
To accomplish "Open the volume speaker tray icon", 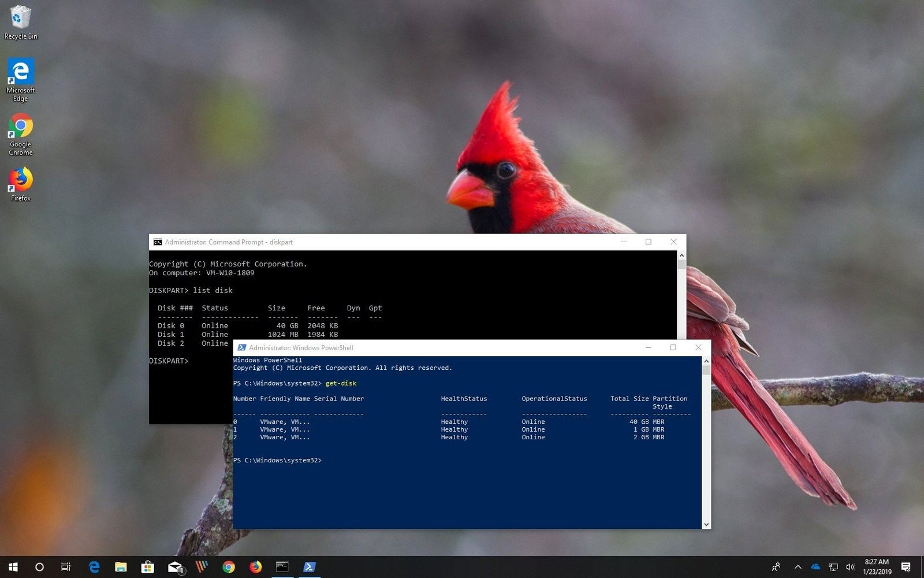I will click(850, 567).
